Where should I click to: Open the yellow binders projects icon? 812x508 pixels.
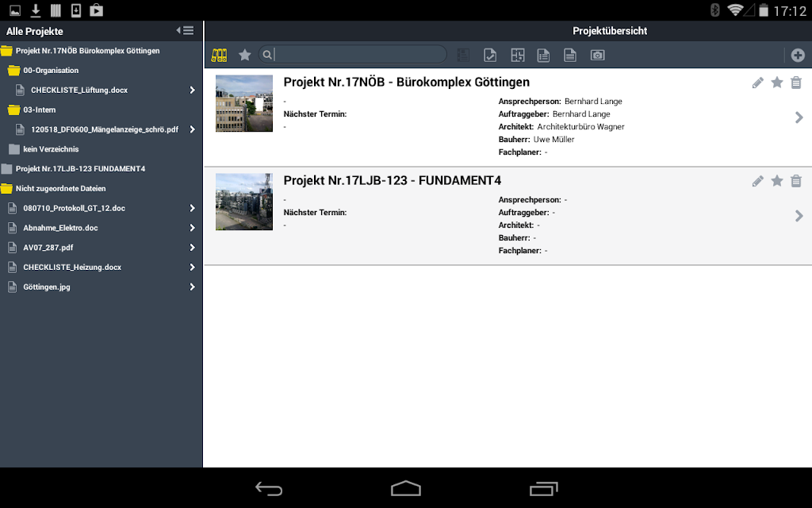(219, 55)
